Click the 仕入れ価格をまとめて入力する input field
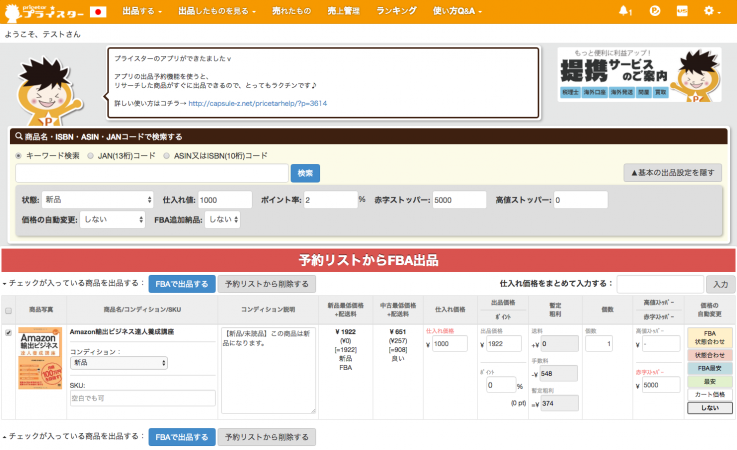Viewport: 737px width, 450px height. pyautogui.click(x=660, y=284)
